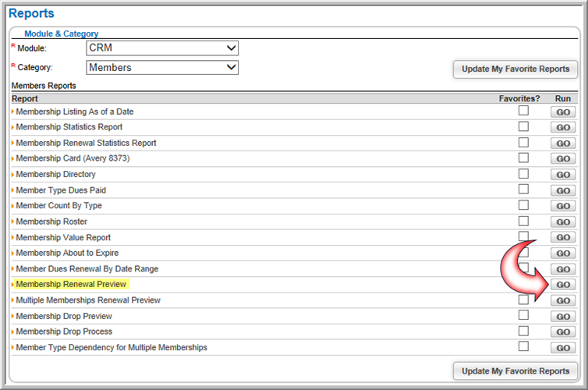Check favorite for Membership Card (Avery 8373)
588x390 pixels.
[x=523, y=158]
